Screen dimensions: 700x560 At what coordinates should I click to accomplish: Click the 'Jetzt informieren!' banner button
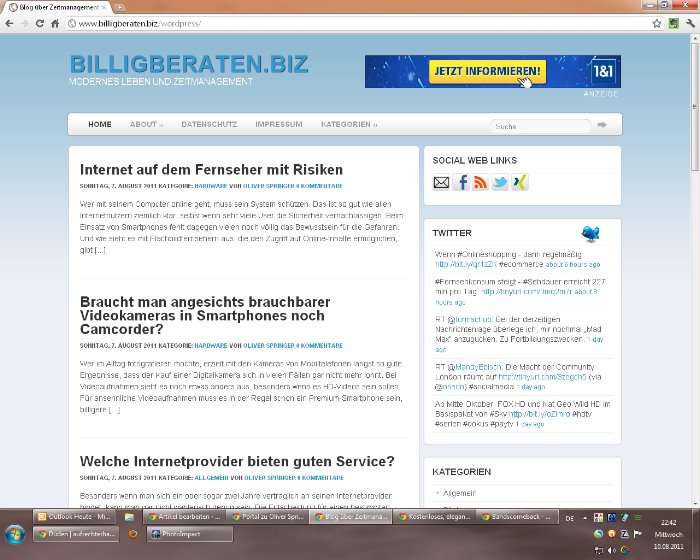point(488,72)
